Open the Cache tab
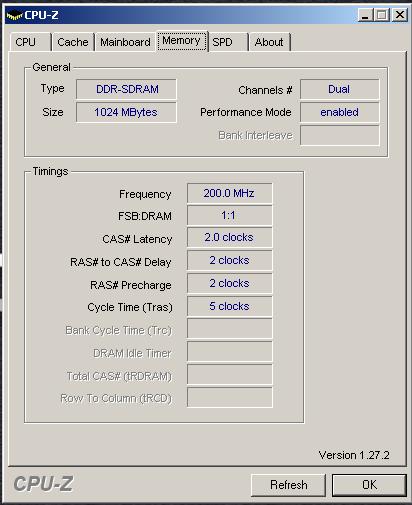 click(x=73, y=42)
